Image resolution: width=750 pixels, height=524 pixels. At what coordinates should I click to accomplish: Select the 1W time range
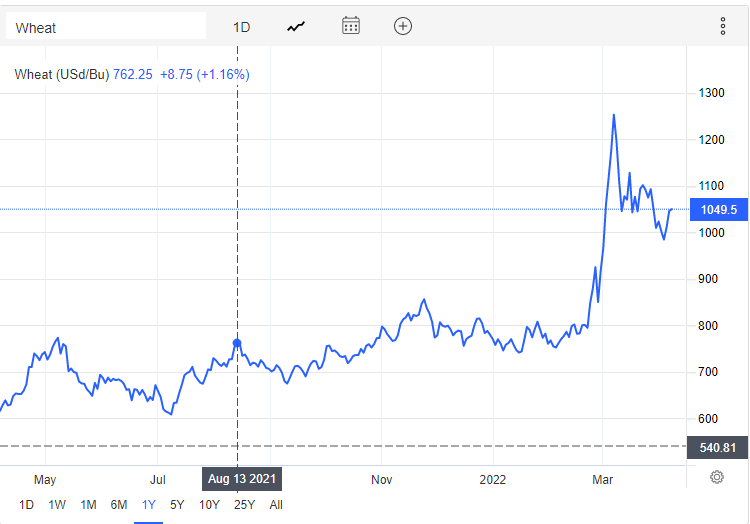(57, 505)
